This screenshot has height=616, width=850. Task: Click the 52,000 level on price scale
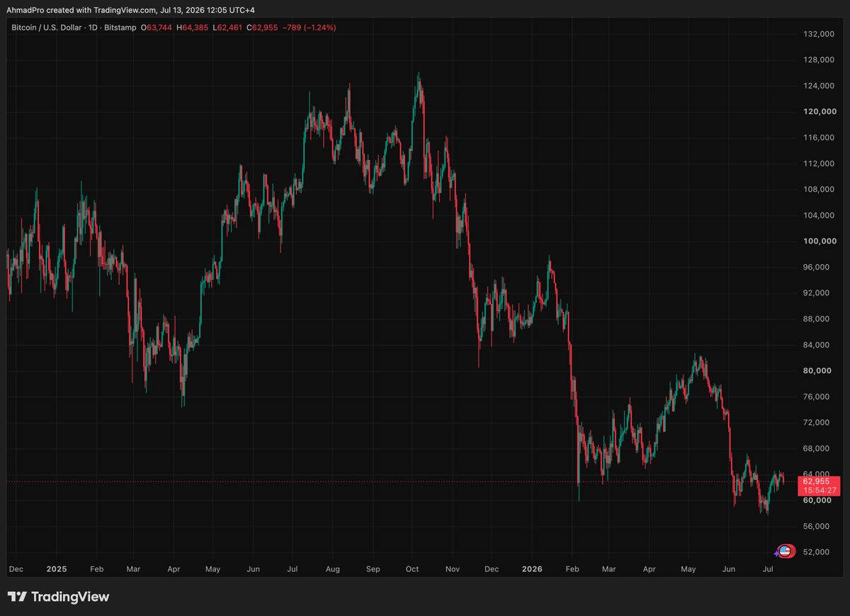pyautogui.click(x=822, y=552)
